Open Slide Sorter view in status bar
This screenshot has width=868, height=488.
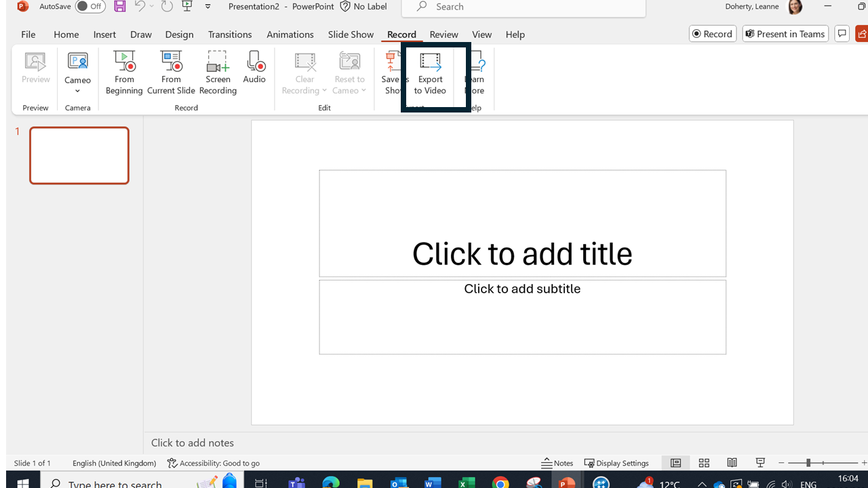[x=704, y=463]
